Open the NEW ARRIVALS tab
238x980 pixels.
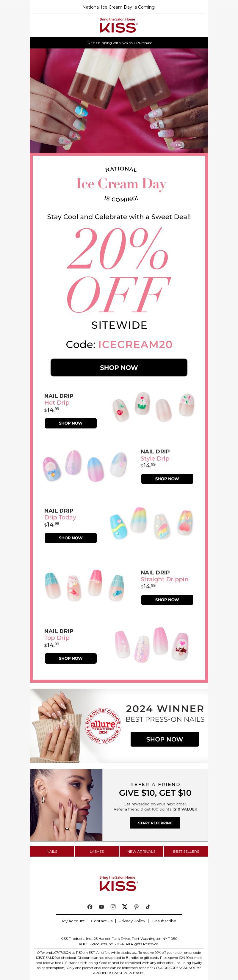coord(141,852)
